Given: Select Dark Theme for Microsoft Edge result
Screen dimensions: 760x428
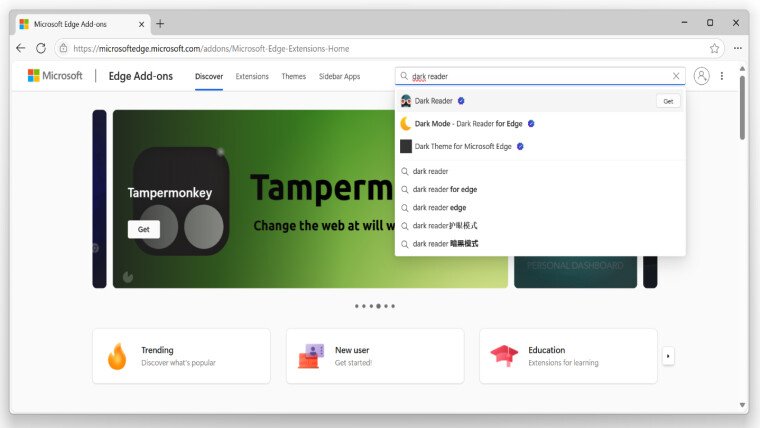Looking at the screenshot, I should pyautogui.click(x=540, y=146).
